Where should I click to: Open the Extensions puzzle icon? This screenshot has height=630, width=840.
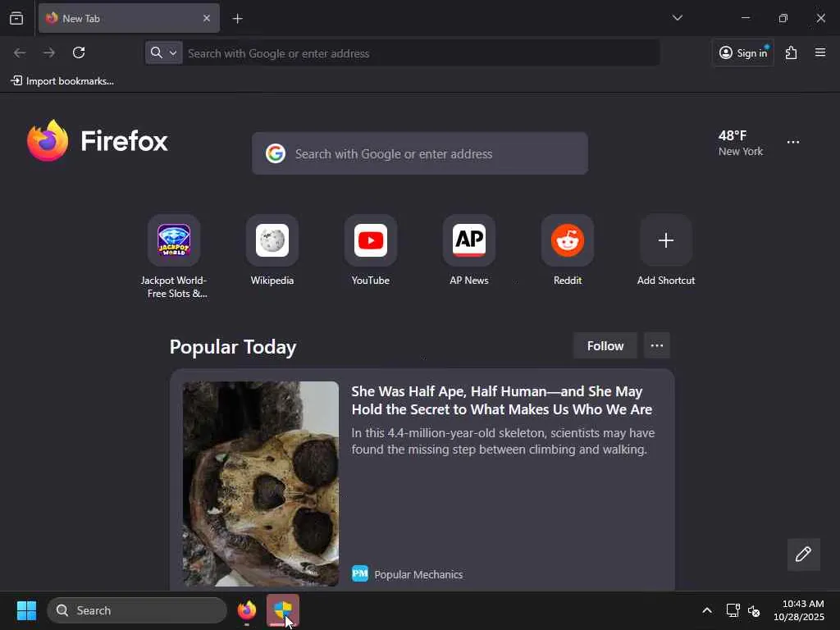click(792, 52)
